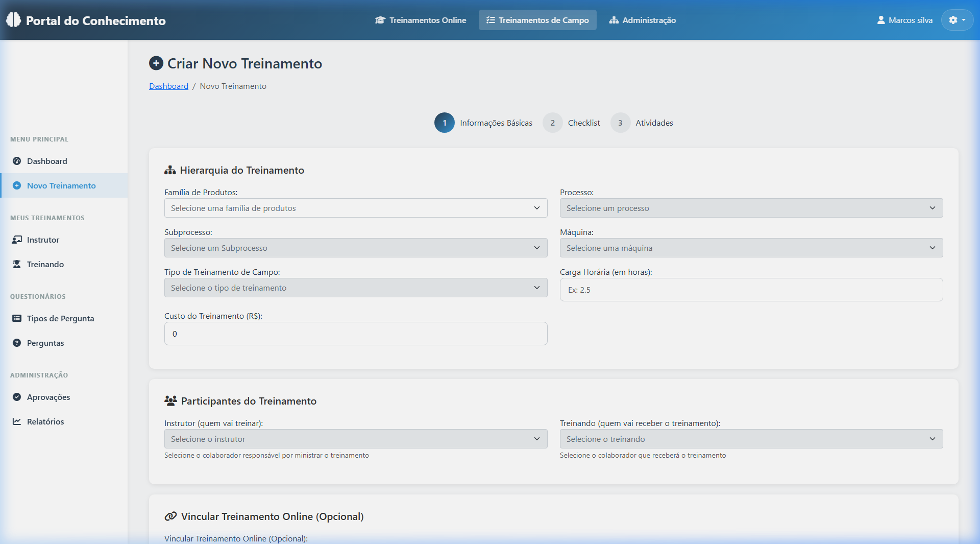Screen dimensions: 980x544
Task: Click the Treinando sidebar icon
Action: (x=17, y=264)
